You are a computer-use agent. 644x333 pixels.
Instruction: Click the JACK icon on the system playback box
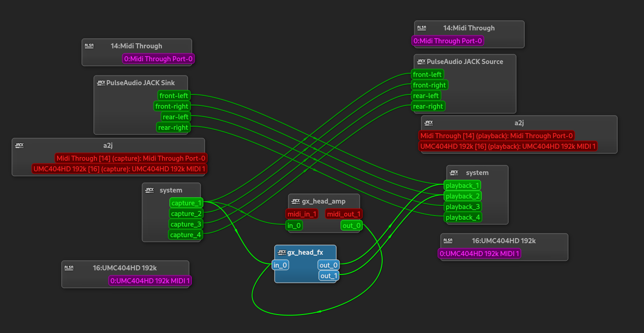click(454, 172)
